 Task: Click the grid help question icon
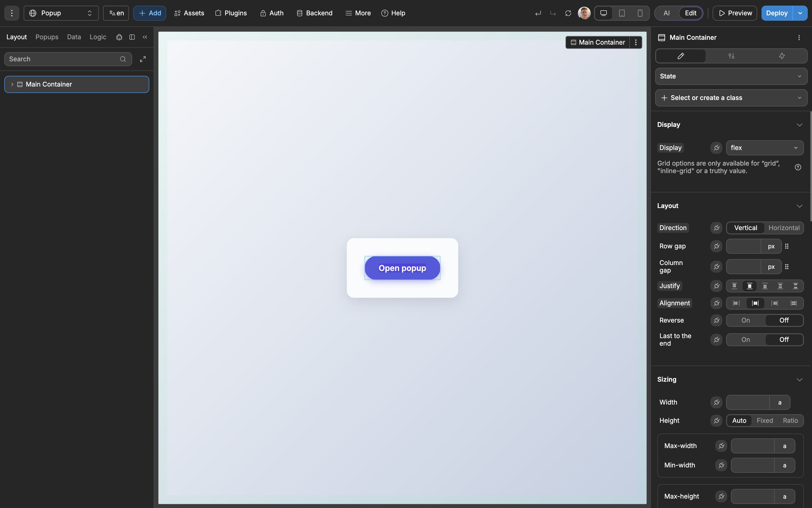[798, 167]
